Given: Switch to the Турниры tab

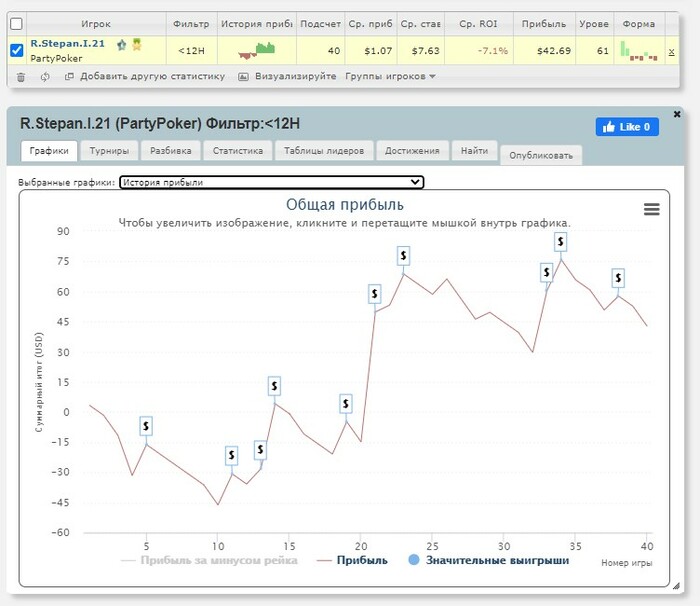Looking at the screenshot, I should [x=109, y=150].
